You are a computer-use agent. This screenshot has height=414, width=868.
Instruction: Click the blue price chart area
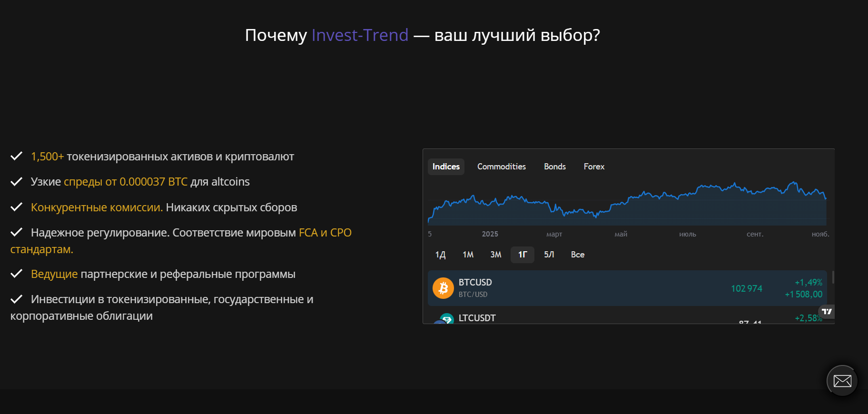coord(627,203)
